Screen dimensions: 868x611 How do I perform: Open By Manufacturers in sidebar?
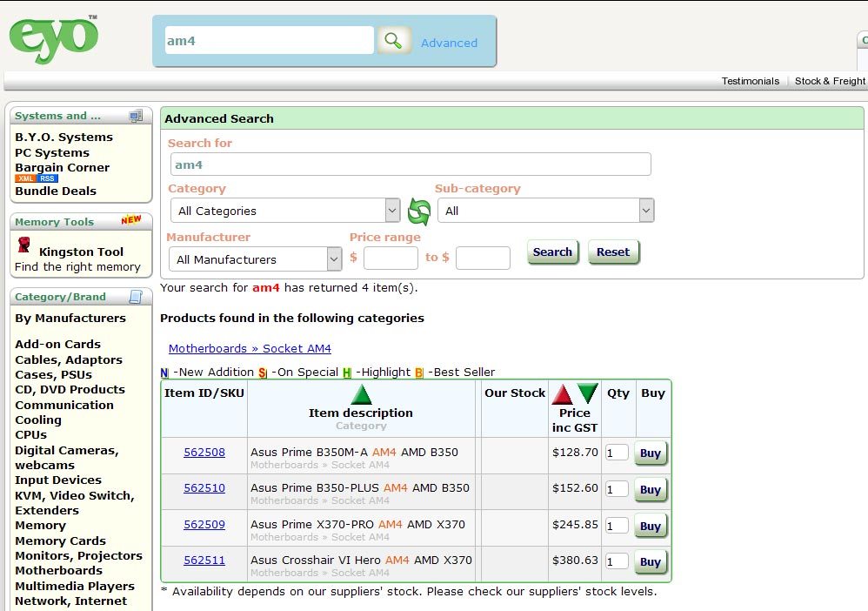pos(70,318)
